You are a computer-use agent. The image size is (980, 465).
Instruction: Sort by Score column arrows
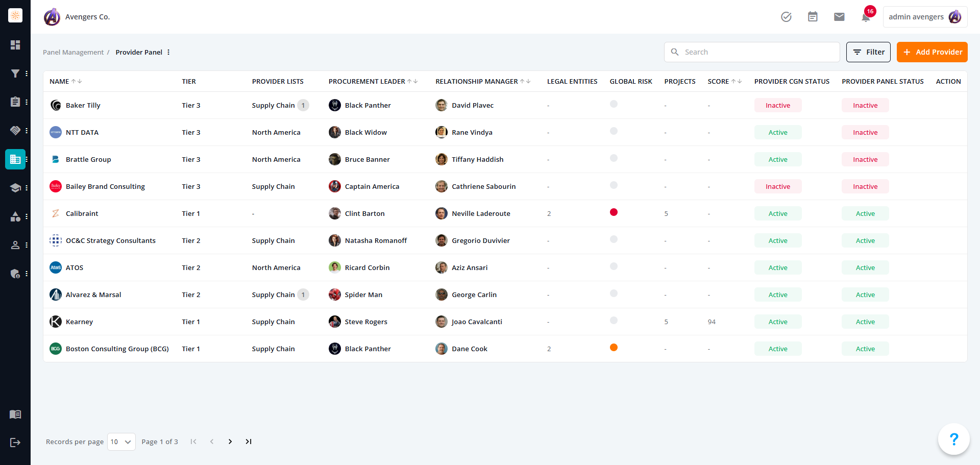click(737, 81)
